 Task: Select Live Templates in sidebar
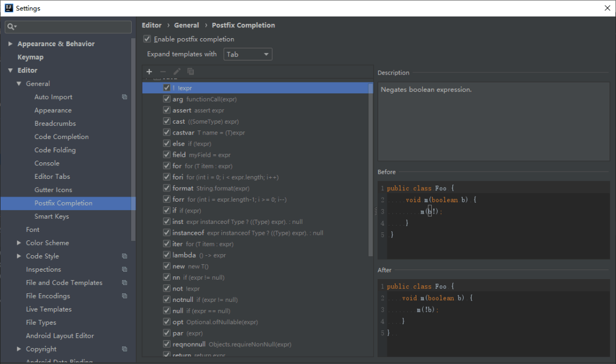[48, 309]
